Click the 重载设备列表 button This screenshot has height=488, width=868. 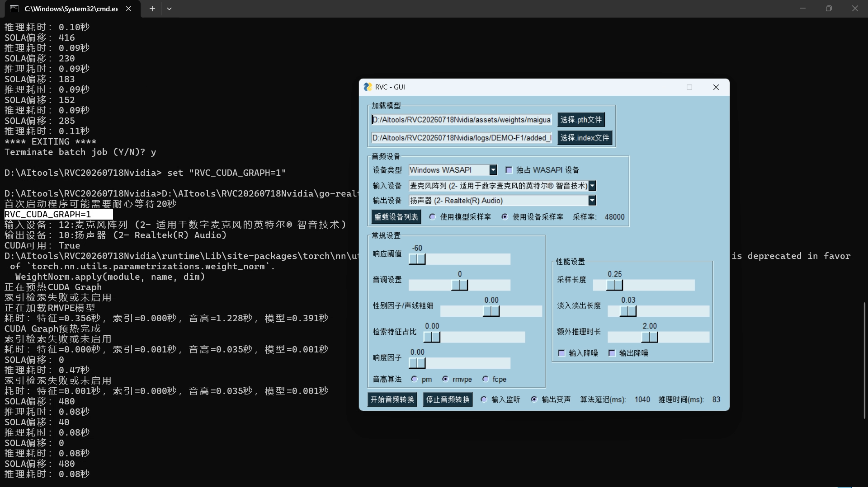pos(396,217)
